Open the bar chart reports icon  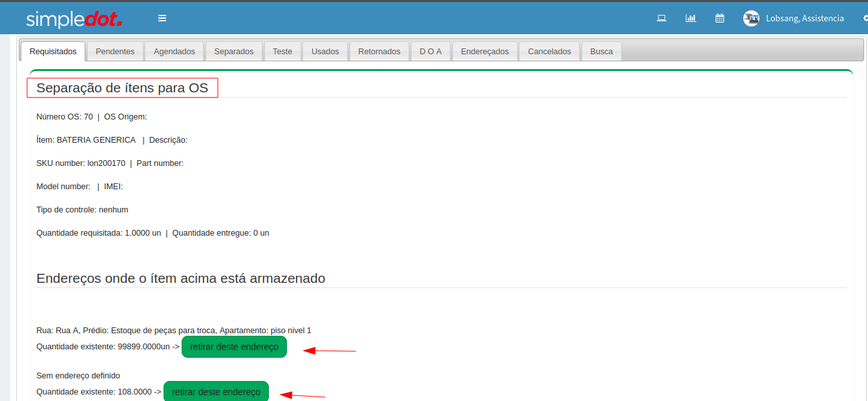click(690, 18)
